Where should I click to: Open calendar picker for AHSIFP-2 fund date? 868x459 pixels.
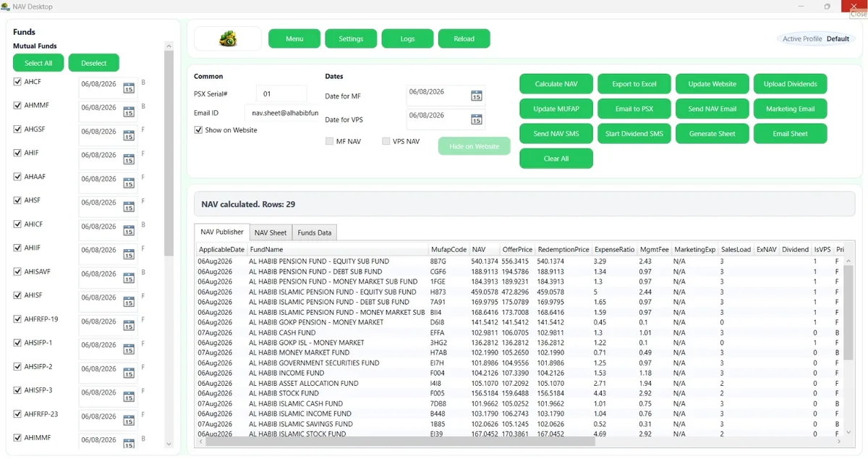(x=129, y=374)
